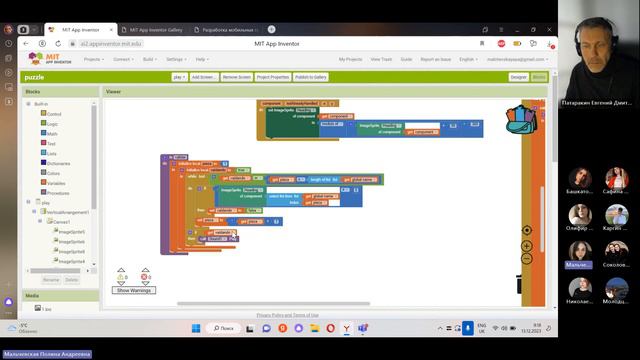Open the Windows Start menu
The image size is (640, 360).
click(196, 328)
